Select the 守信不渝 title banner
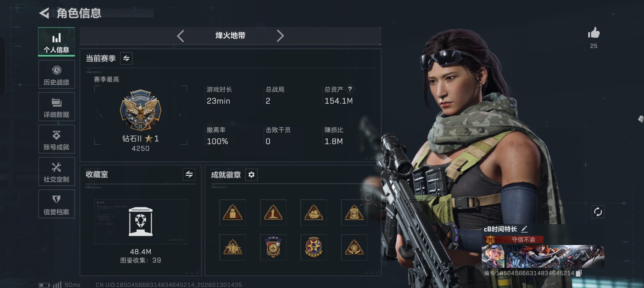The height and width of the screenshot is (288, 644). (514, 240)
